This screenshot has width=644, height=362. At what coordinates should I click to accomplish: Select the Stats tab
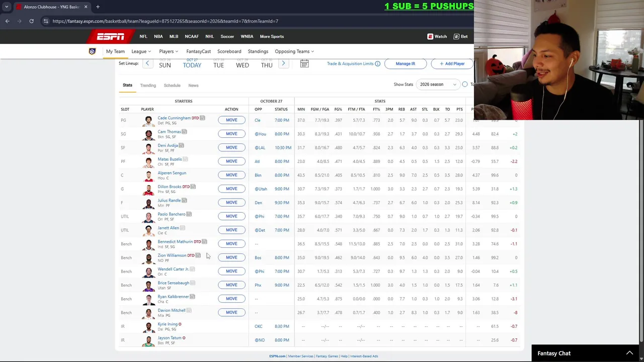[127, 85]
